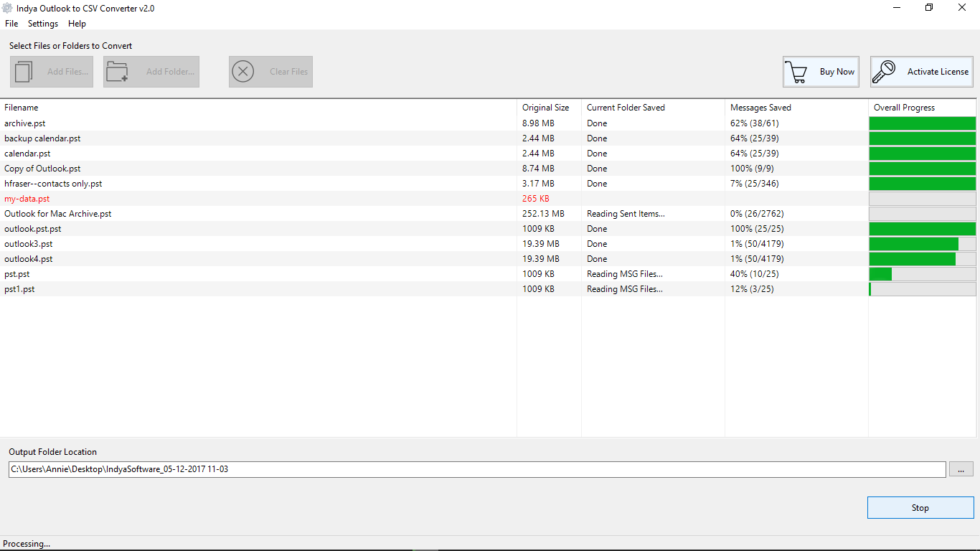The width and height of the screenshot is (980, 551).
Task: Click progress bar for pst.pst row
Action: tap(923, 274)
